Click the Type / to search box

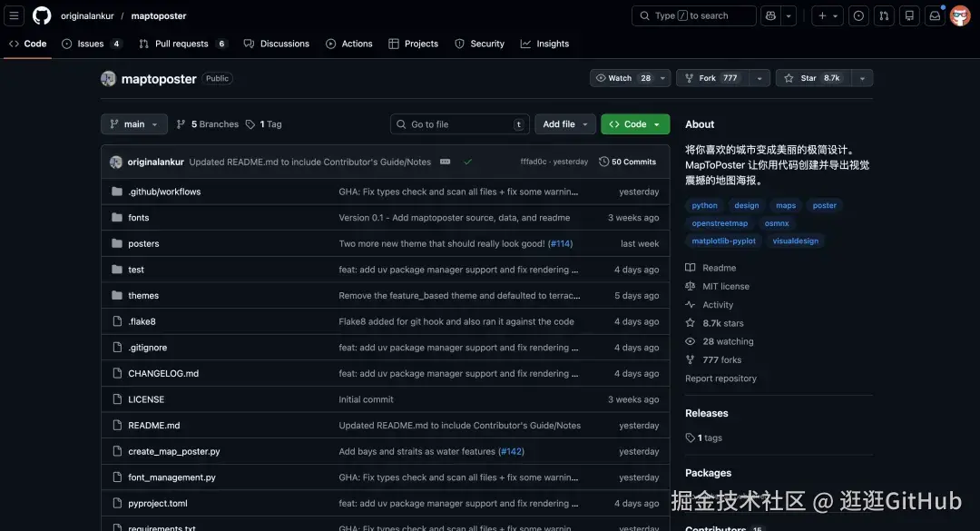point(694,15)
